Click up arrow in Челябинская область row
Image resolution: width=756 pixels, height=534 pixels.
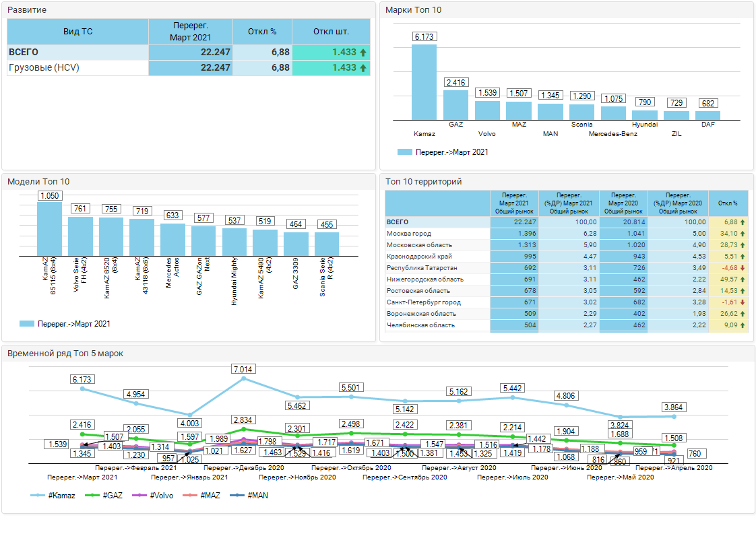(743, 325)
